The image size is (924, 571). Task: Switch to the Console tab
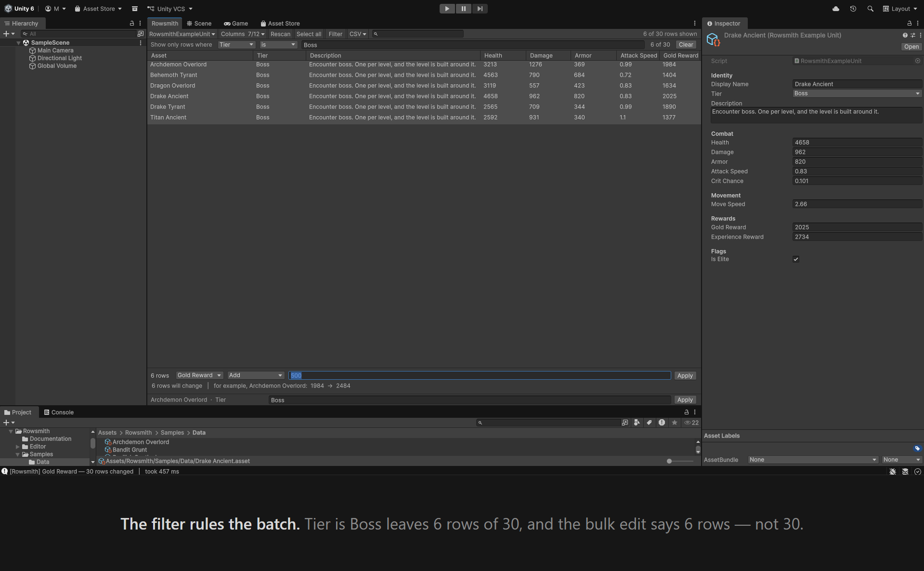(59, 412)
